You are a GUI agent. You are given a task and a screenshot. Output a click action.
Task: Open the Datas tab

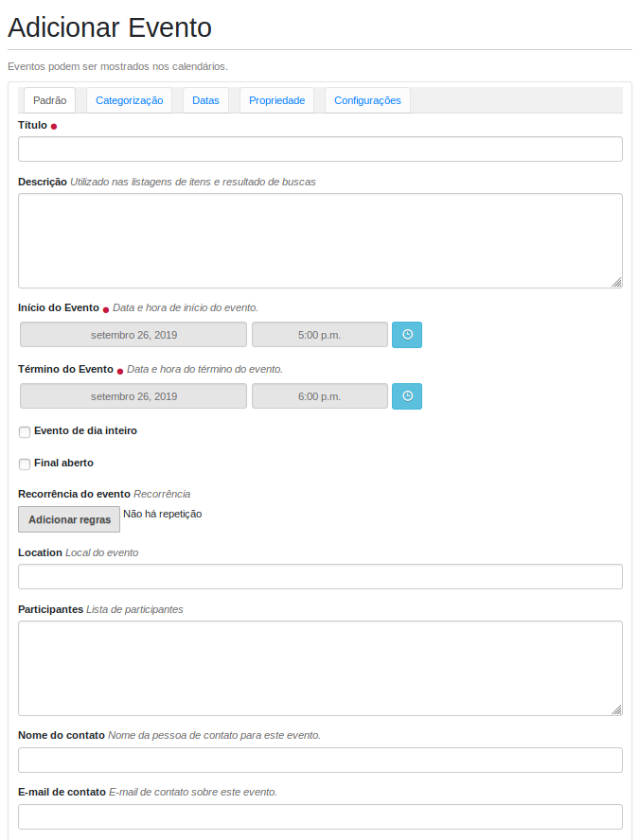pos(205,100)
